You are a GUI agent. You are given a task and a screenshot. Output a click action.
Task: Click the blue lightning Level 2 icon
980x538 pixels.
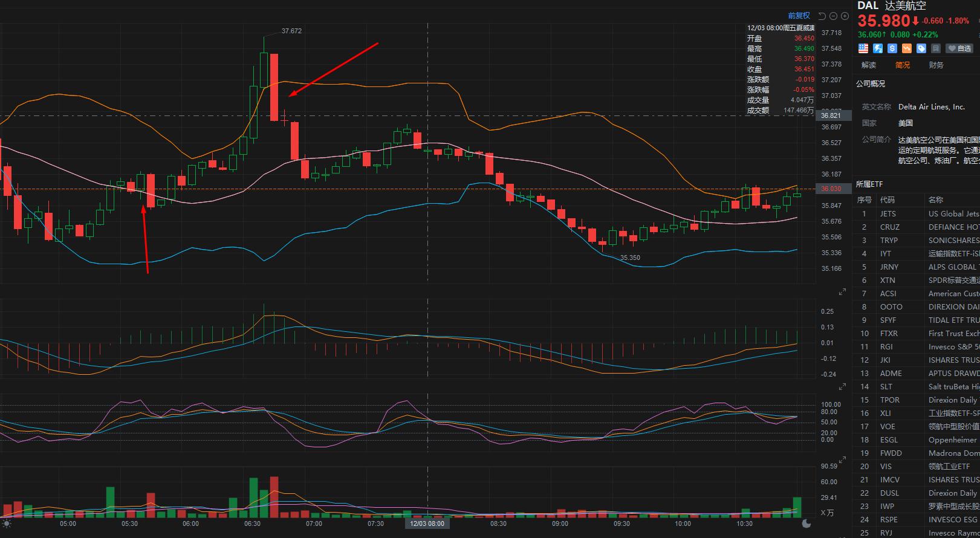click(x=878, y=48)
